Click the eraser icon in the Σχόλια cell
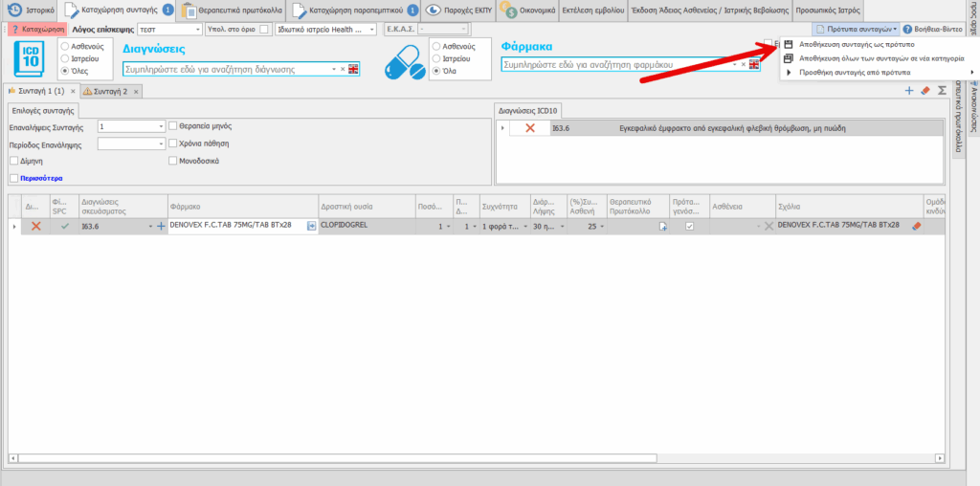980x486 pixels. point(915,226)
